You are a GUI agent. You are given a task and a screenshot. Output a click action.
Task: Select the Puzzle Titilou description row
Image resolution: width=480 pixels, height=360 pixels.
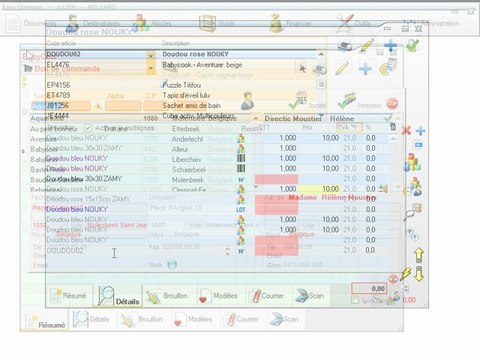coord(182,85)
